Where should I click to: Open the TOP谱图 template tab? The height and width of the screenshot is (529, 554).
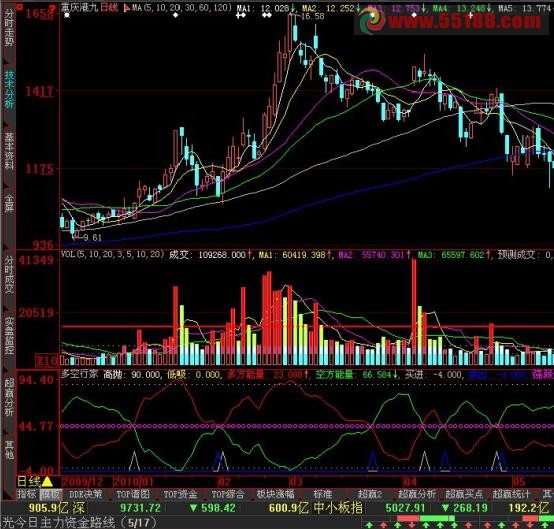(133, 494)
